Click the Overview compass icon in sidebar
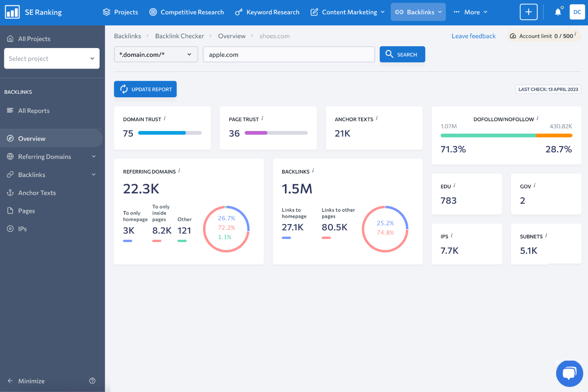The image size is (588, 392). coord(10,138)
